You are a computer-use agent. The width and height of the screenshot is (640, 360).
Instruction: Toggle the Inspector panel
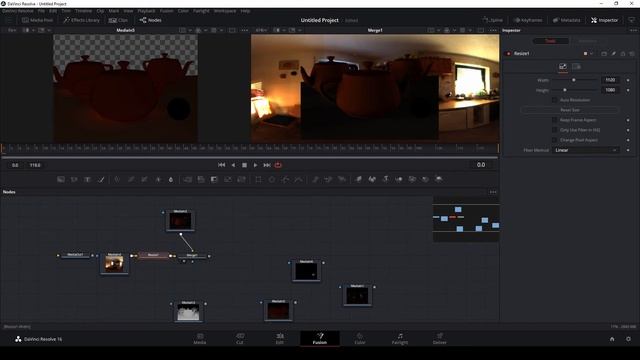[604, 20]
